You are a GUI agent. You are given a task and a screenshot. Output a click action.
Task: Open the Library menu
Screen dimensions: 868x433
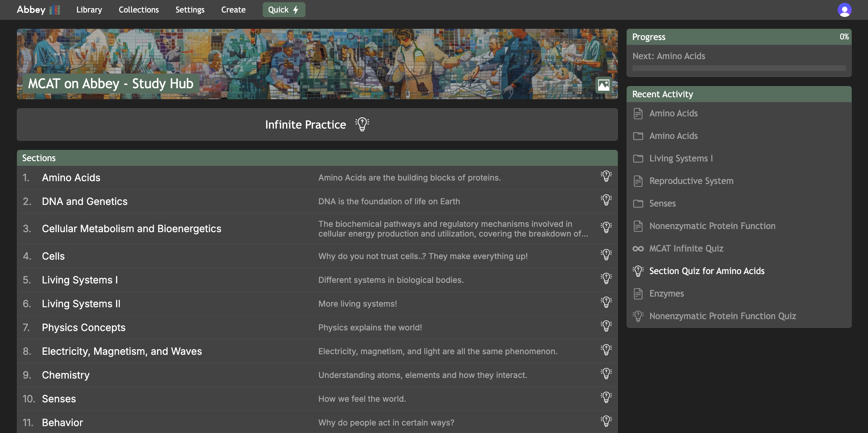click(x=89, y=10)
